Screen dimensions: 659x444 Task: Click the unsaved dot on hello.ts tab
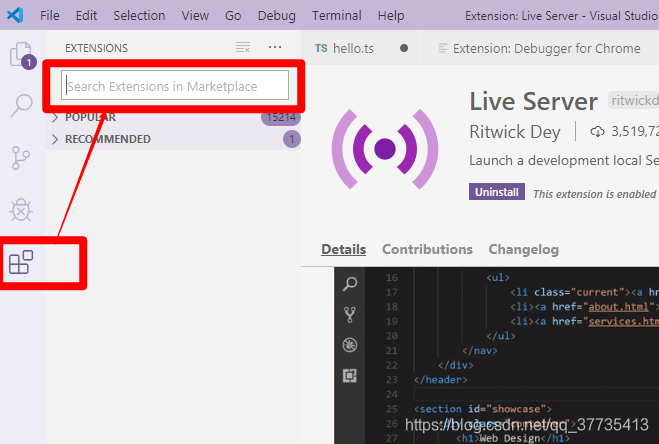click(404, 48)
